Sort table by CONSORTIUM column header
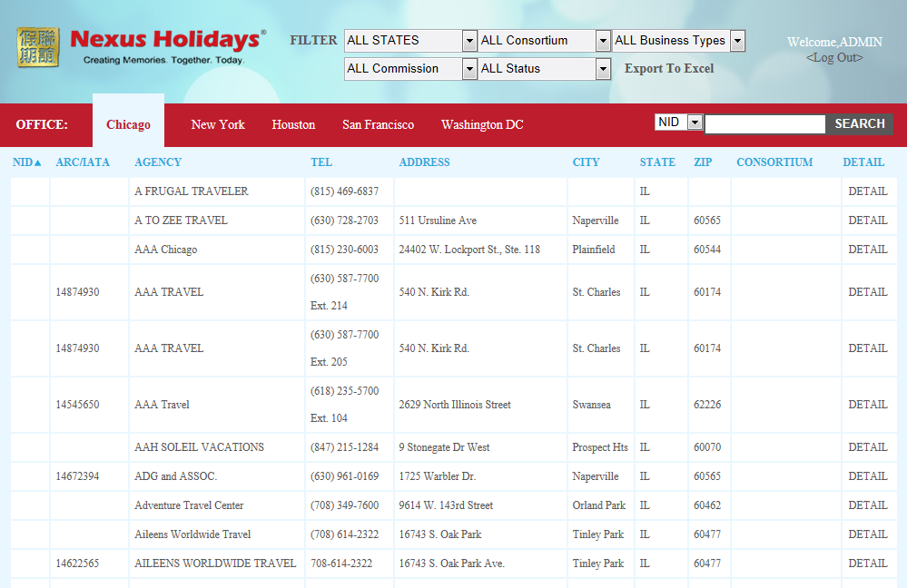Screen dimensions: 907x588 (774, 162)
